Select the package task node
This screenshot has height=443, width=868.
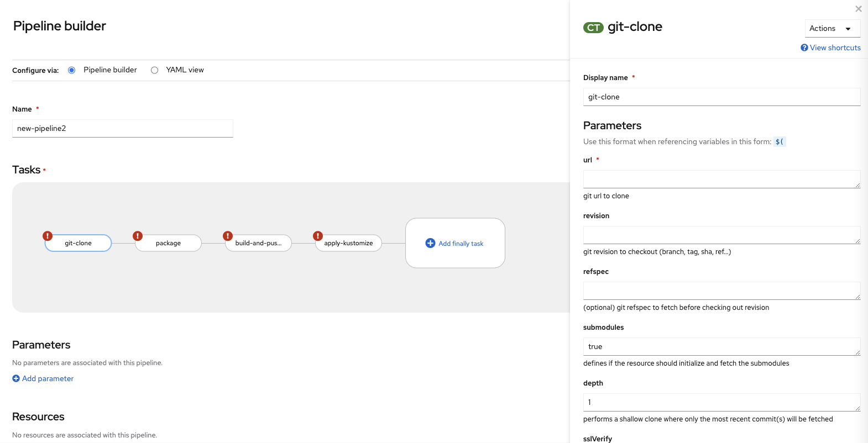[168, 243]
